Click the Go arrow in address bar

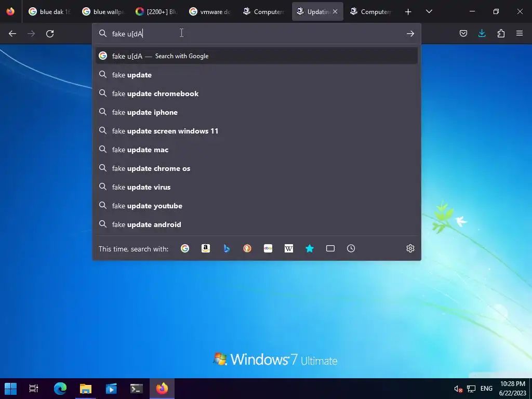click(410, 34)
